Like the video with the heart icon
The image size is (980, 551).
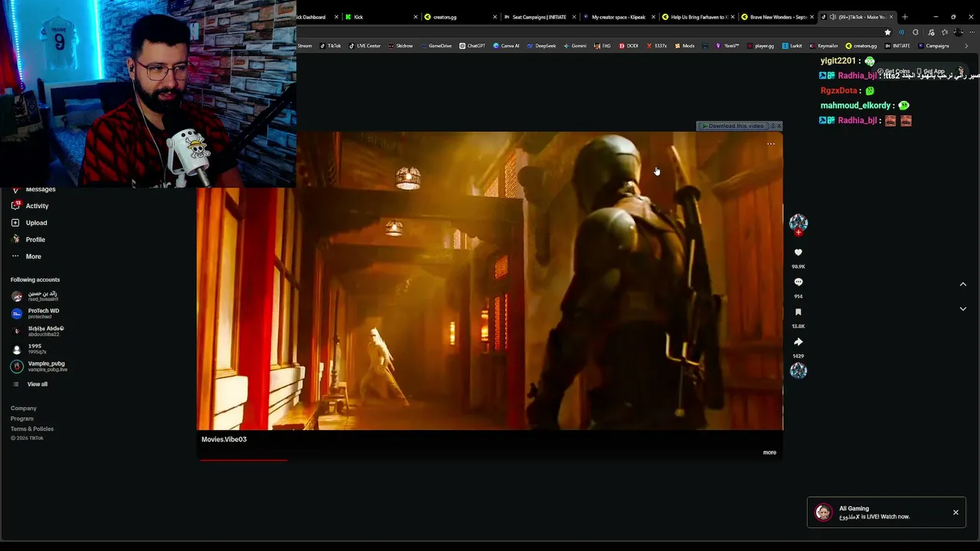click(x=798, y=253)
